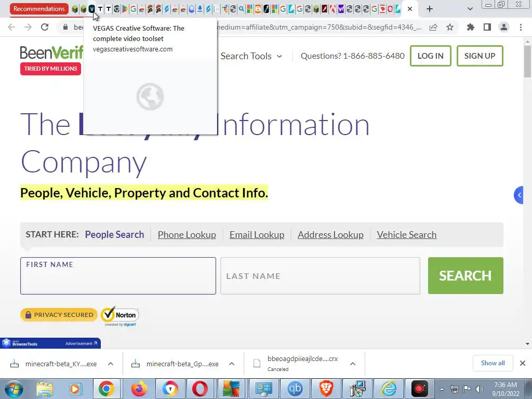Switch to the Google Play tab
The image size is (532, 399).
tap(125, 9)
